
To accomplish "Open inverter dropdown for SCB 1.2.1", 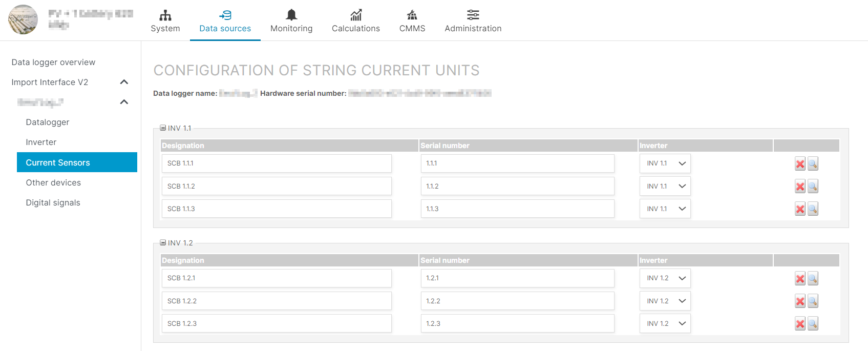I will [x=665, y=278].
